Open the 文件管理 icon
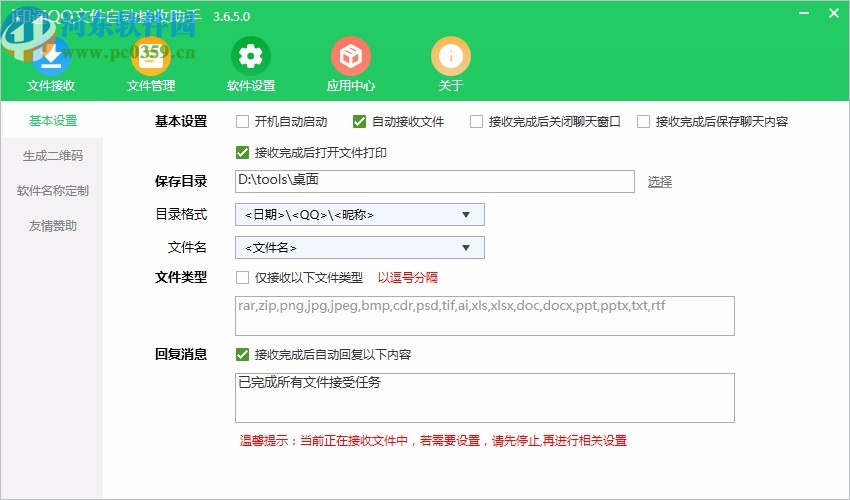Screen dimensions: 850x500 (x=151, y=56)
